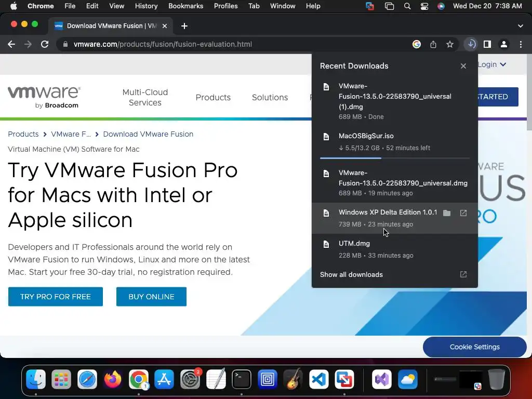The height and width of the screenshot is (399, 532).
Task: Open Launchpad from the Dock
Action: pyautogui.click(x=61, y=379)
